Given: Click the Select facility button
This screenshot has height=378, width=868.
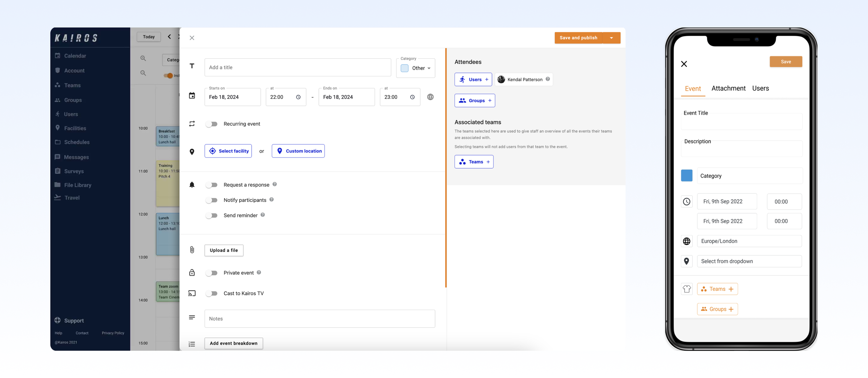Looking at the screenshot, I should 228,151.
